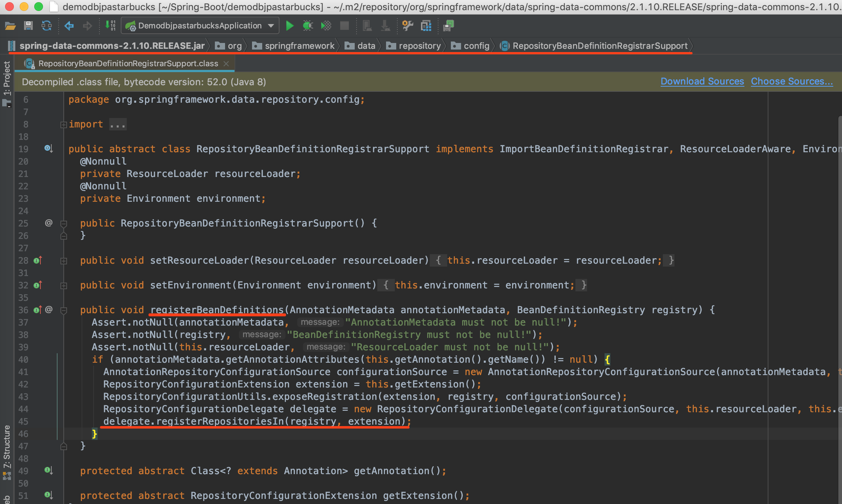This screenshot has height=504, width=842.
Task: Click the download-arrow toolbar icon next to the wrench
Action: (x=385, y=25)
